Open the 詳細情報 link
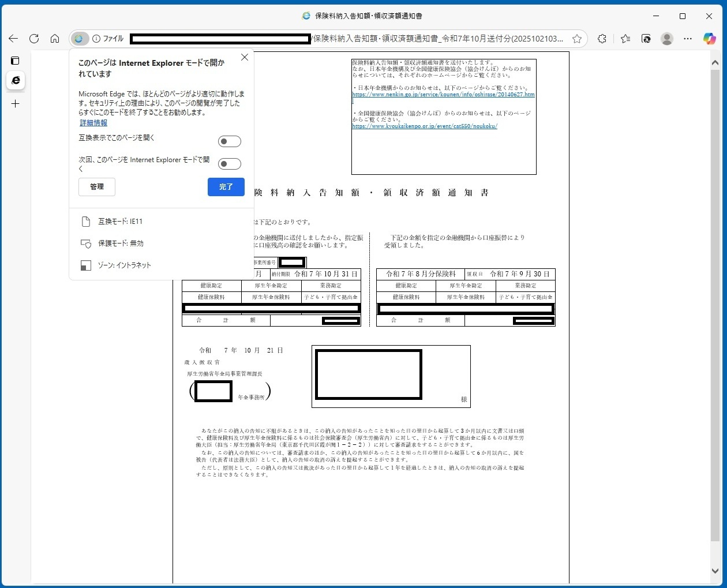727x588 pixels. (93, 123)
